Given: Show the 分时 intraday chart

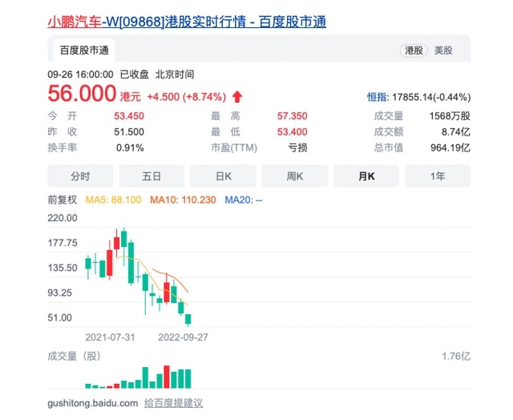Looking at the screenshot, I should pos(80,176).
